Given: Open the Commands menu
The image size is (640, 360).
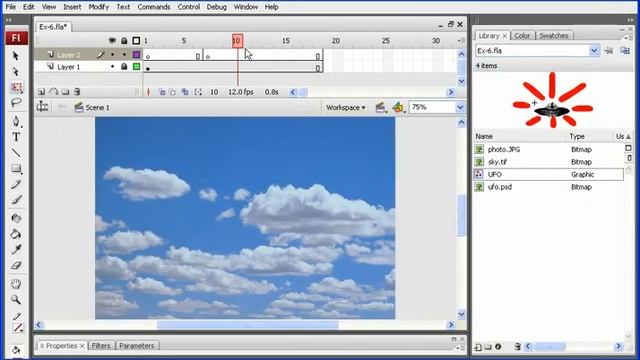Looking at the screenshot, I should tap(154, 7).
